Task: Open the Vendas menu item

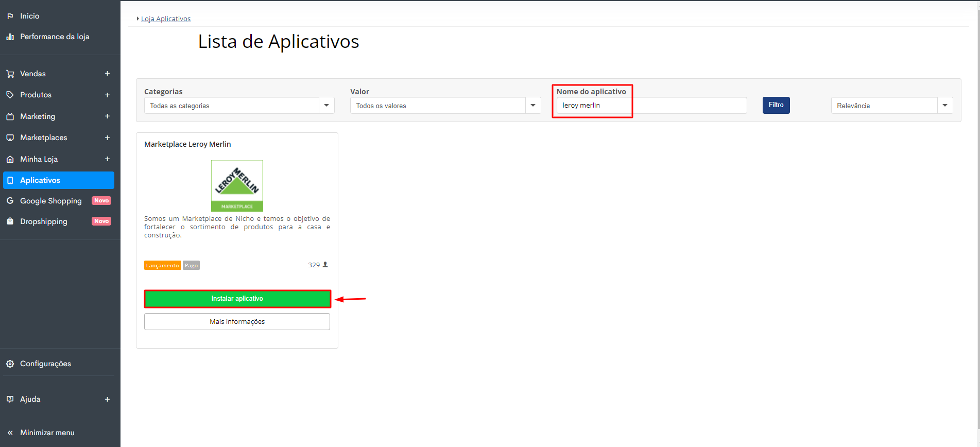Action: point(33,74)
